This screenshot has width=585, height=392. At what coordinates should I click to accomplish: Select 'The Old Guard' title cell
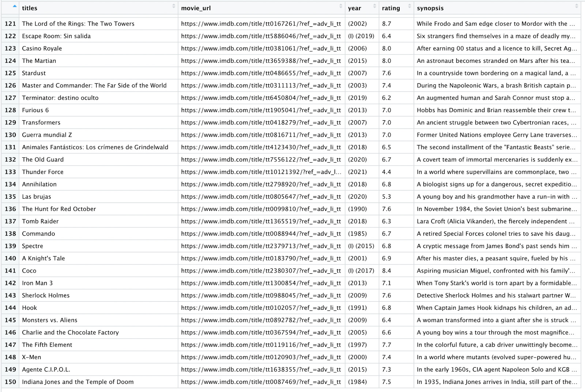98,160
